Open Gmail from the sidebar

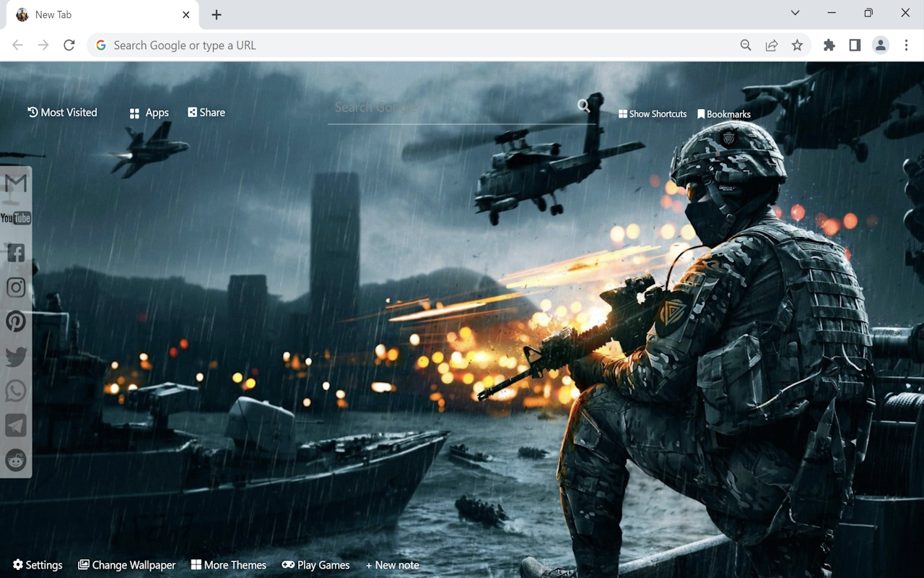point(15,184)
